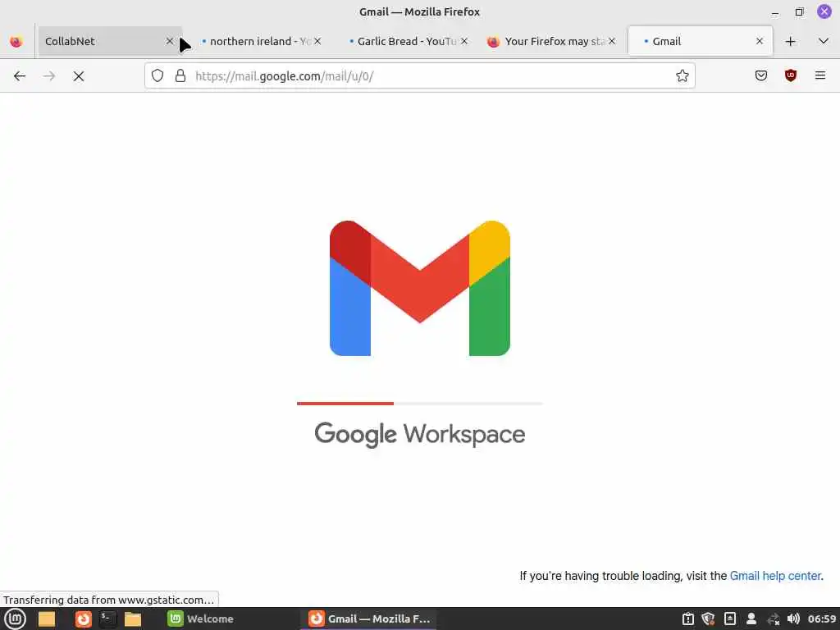Go forward one page
Image resolution: width=840 pixels, height=630 pixels.
[x=49, y=76]
